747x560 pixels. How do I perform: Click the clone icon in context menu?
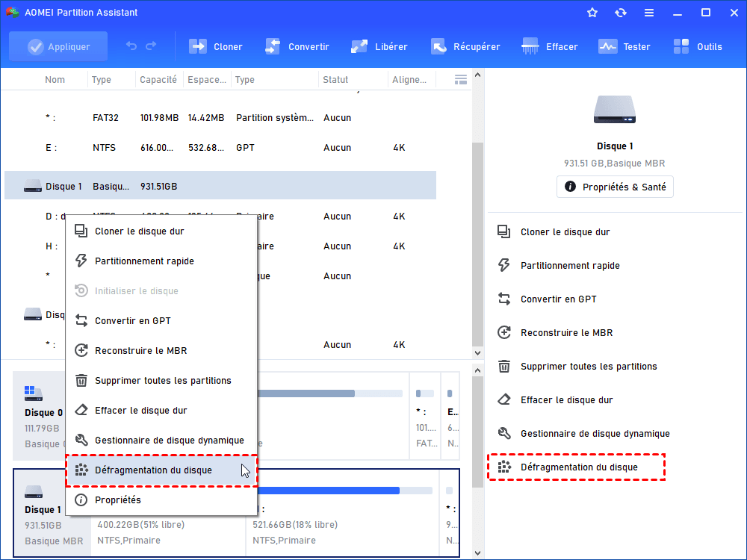click(81, 231)
